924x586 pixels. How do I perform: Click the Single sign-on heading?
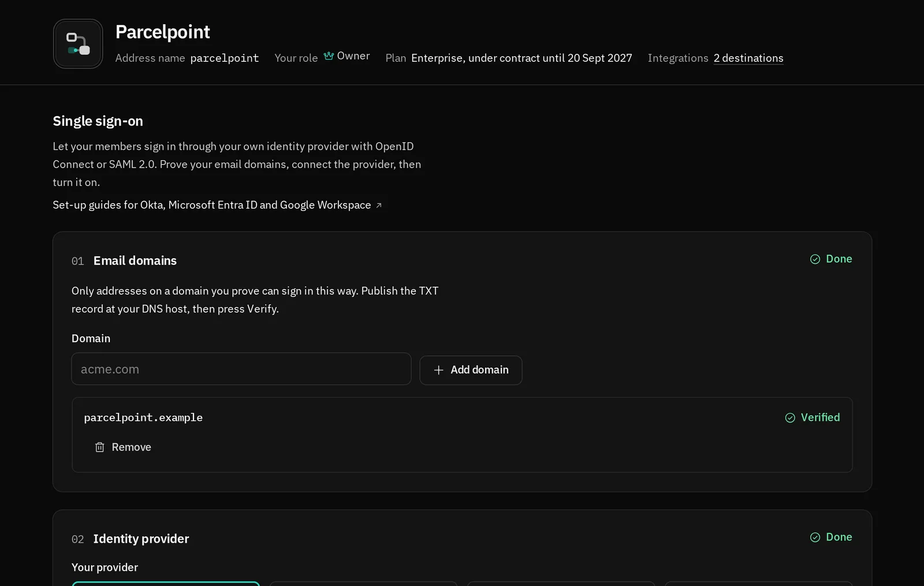(x=98, y=121)
